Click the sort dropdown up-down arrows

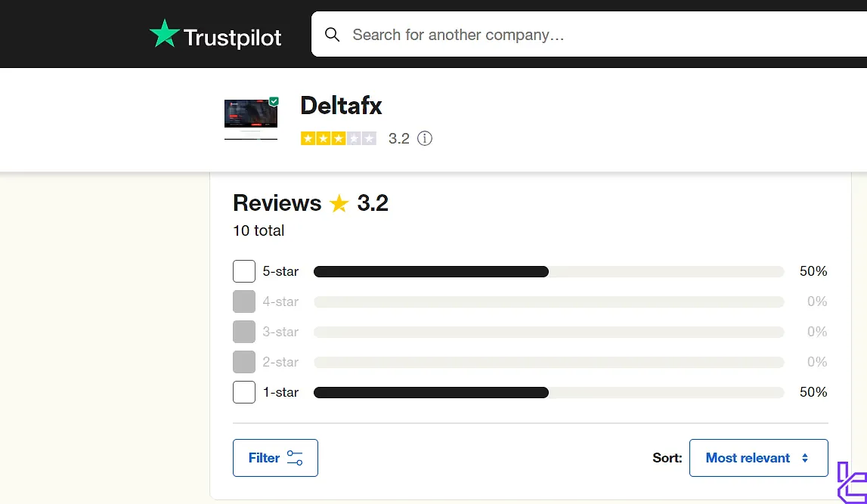[805, 458]
